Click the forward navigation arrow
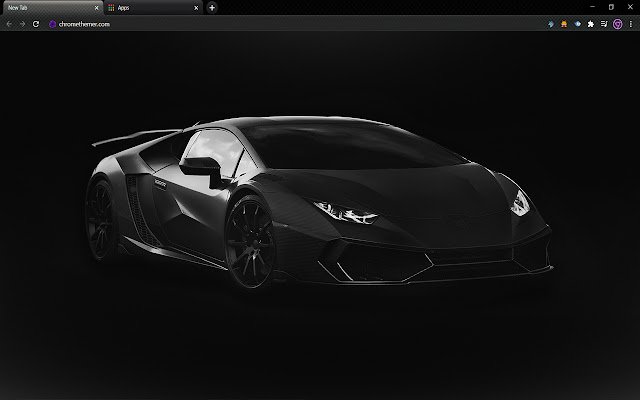 22,23
